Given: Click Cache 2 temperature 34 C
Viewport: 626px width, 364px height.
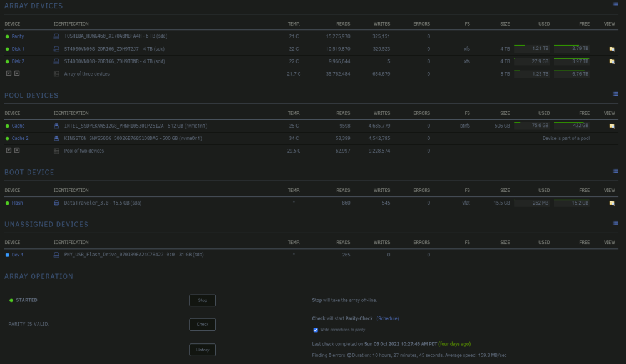Looking at the screenshot, I should (x=294, y=138).
